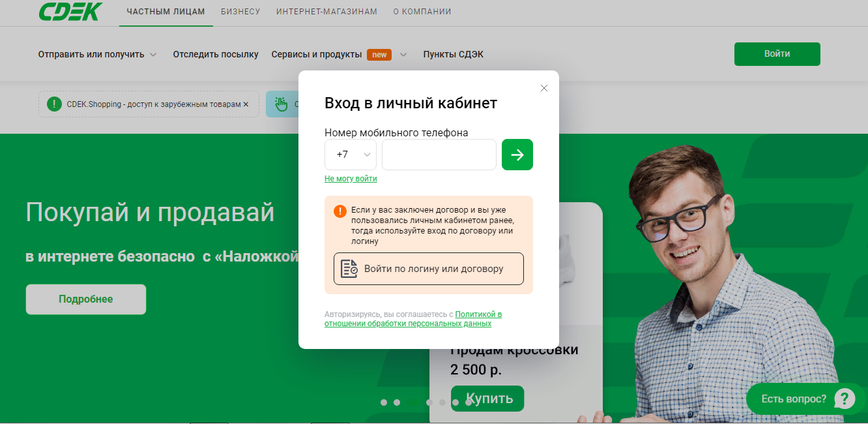Image resolution: width=868 pixels, height=424 pixels.
Task: Click the green exclamation icon in CDEK.Shopping banner
Action: pos(54,104)
